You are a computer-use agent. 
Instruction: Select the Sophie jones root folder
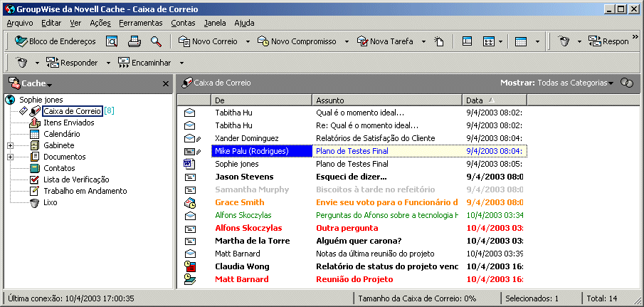[x=41, y=100]
